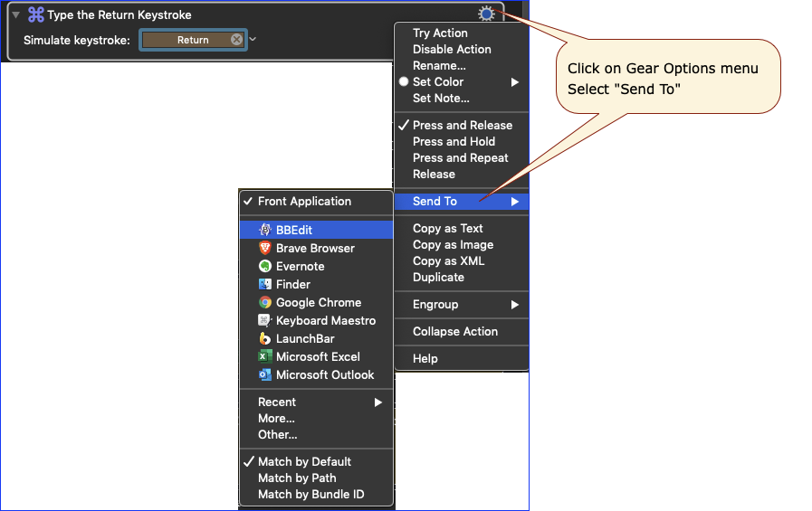Open the keystroke dropdown chevron next to Return
The height and width of the screenshot is (511, 812).
[253, 39]
